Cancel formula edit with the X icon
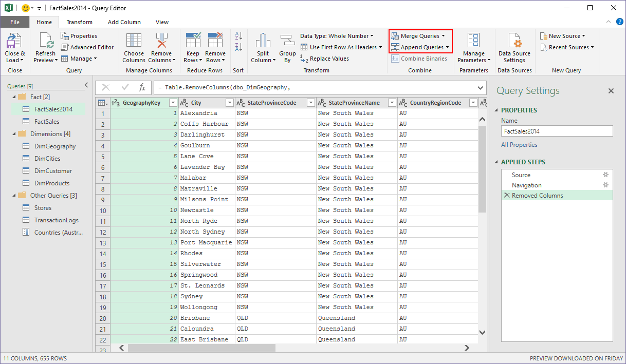This screenshot has height=364, width=626. click(x=106, y=87)
